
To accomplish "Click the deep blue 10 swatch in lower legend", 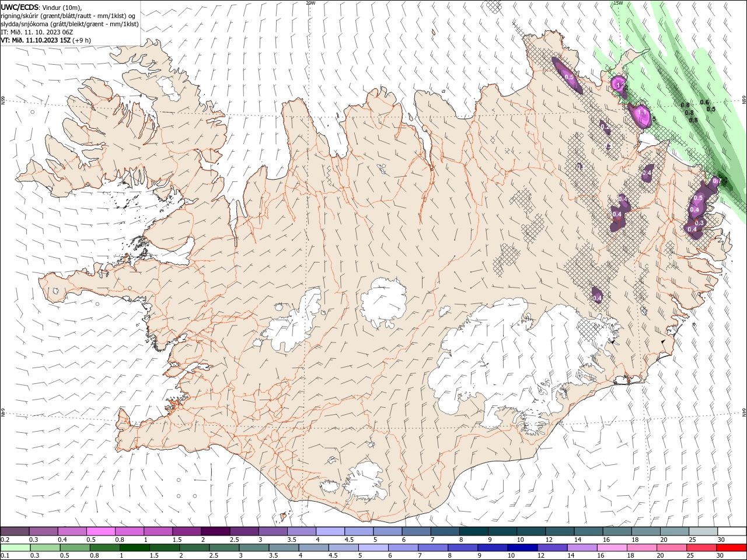I will coord(522,548).
